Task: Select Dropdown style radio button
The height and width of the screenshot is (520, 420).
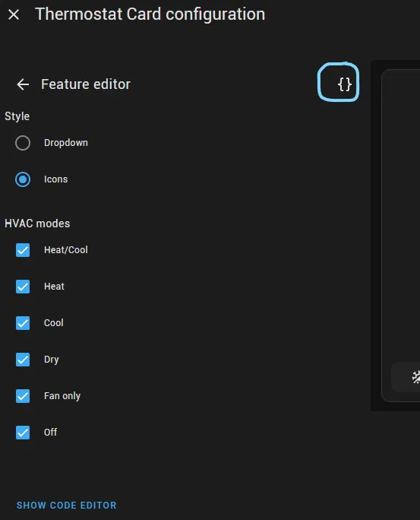Action: click(23, 143)
